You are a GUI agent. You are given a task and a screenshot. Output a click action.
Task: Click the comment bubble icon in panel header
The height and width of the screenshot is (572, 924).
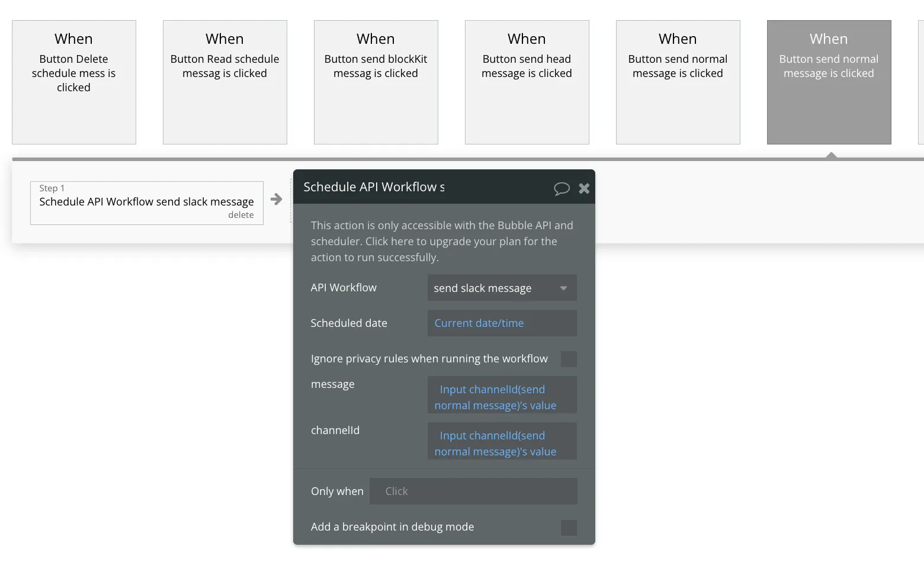[x=562, y=188]
